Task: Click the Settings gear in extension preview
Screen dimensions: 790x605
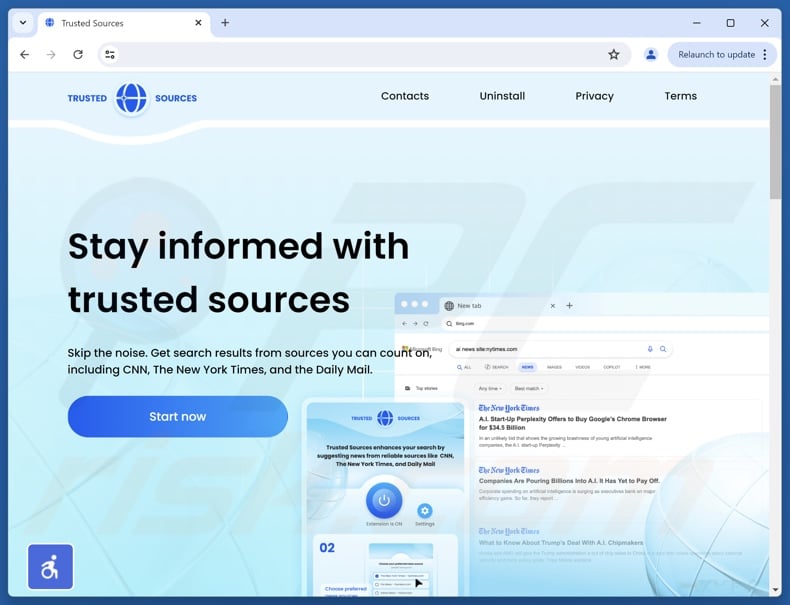Action: click(425, 511)
